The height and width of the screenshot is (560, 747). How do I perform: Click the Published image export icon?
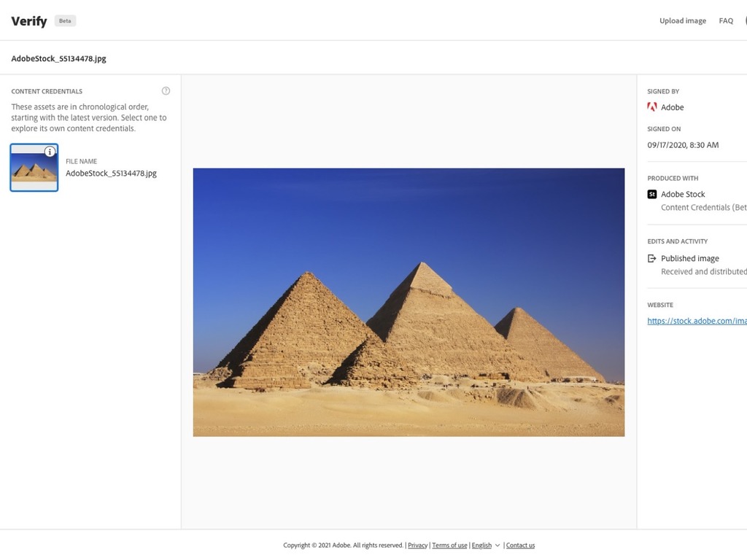pyautogui.click(x=651, y=259)
